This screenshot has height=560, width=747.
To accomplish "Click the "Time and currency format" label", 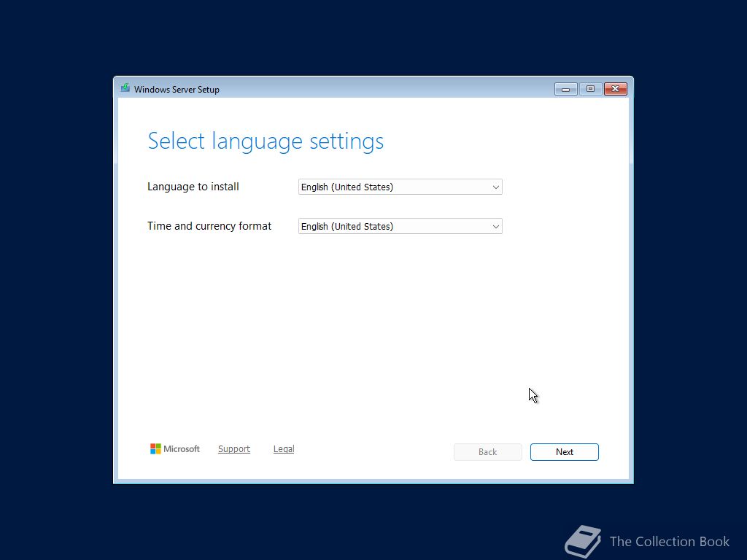I will pos(209,226).
